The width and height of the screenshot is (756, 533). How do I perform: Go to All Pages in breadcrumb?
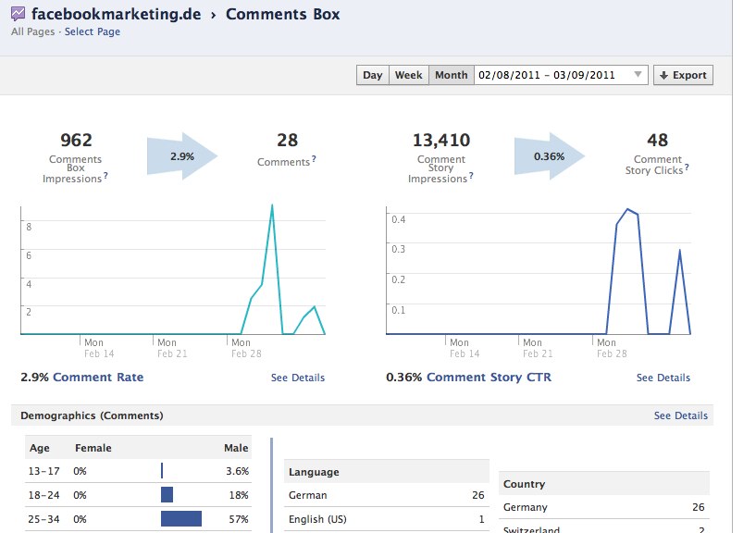(x=32, y=31)
